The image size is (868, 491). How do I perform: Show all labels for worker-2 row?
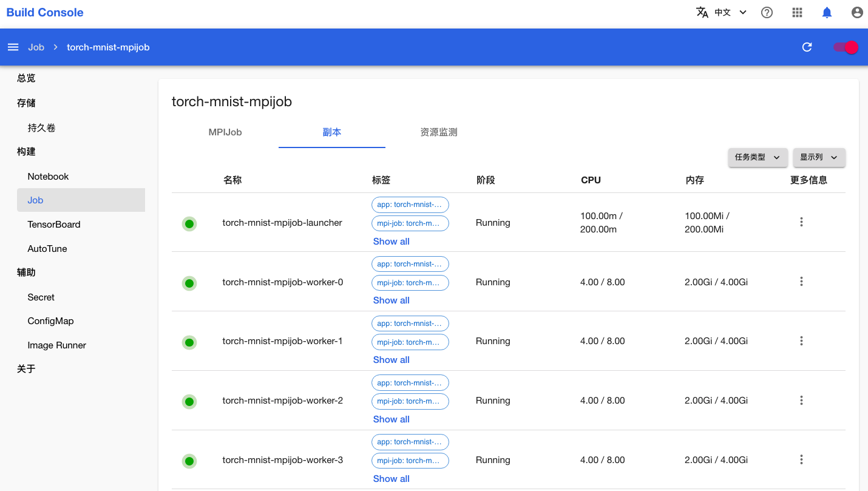click(x=392, y=419)
